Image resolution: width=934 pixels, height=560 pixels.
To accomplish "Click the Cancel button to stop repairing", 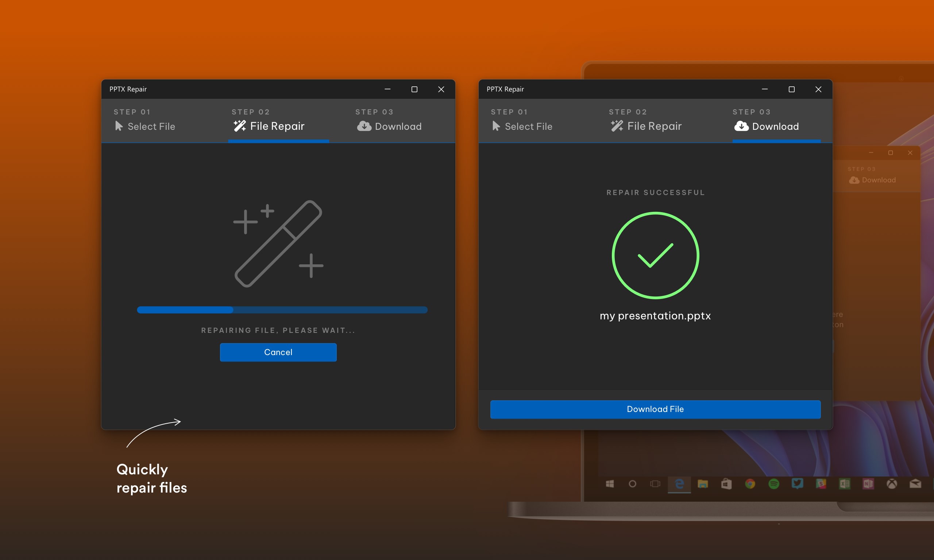I will point(278,352).
